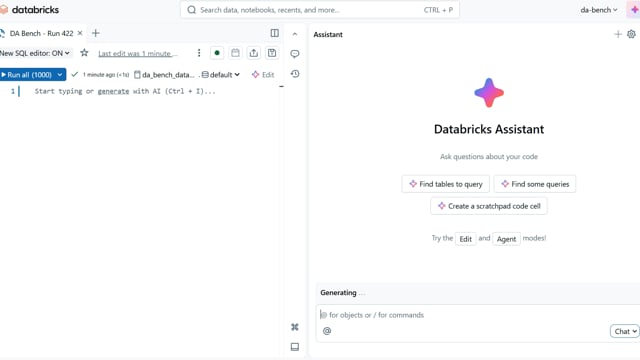
Task: Click the run success checkmark status
Action: [74, 74]
